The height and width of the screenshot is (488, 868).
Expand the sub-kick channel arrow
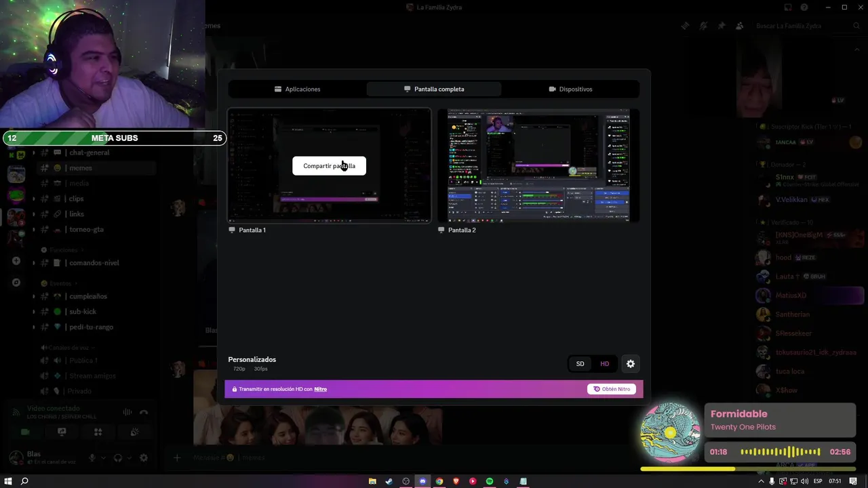[x=34, y=312]
